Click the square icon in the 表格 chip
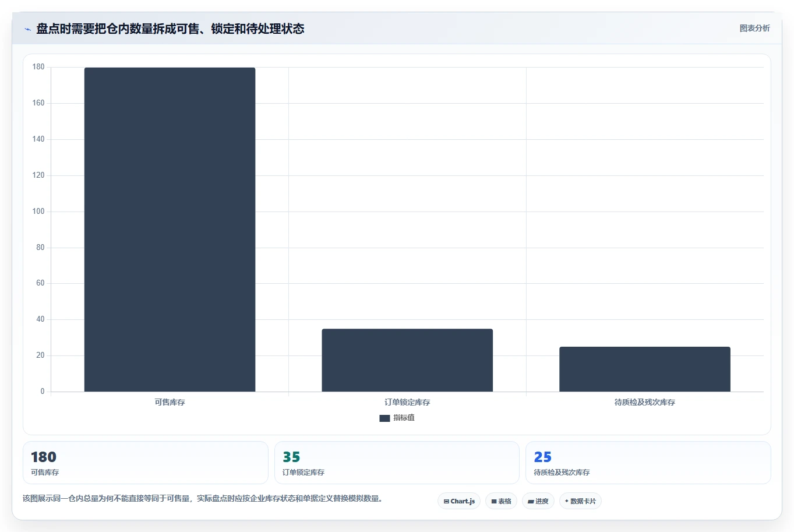794x532 pixels. pos(494,501)
